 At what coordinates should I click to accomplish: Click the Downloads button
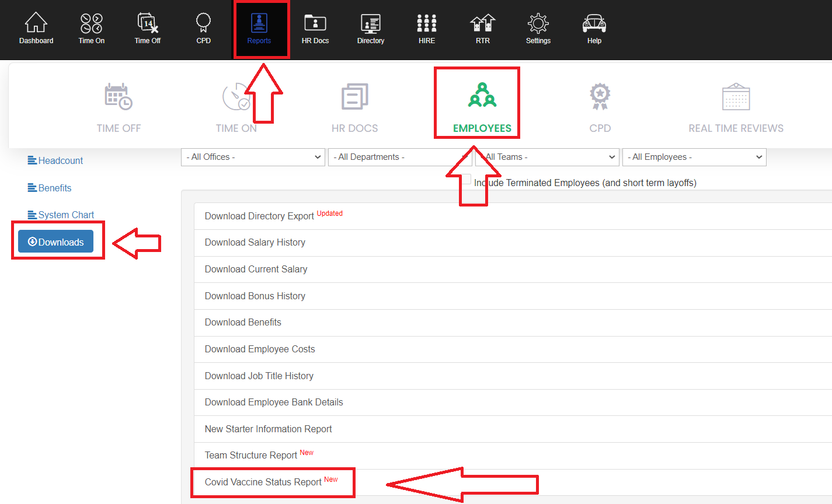pos(55,242)
